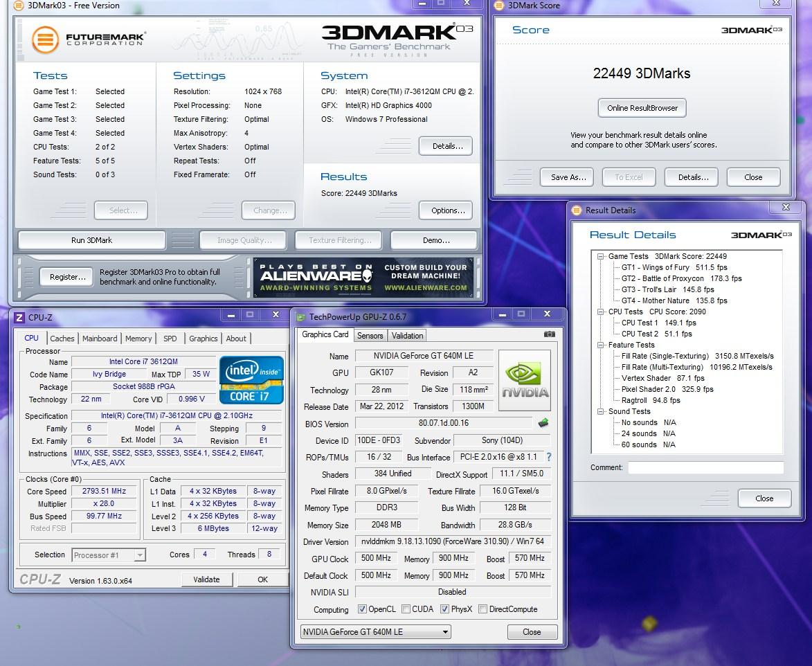The height and width of the screenshot is (666, 812).
Task: Click the GPU-Z BIOS Version field
Action: 444,423
